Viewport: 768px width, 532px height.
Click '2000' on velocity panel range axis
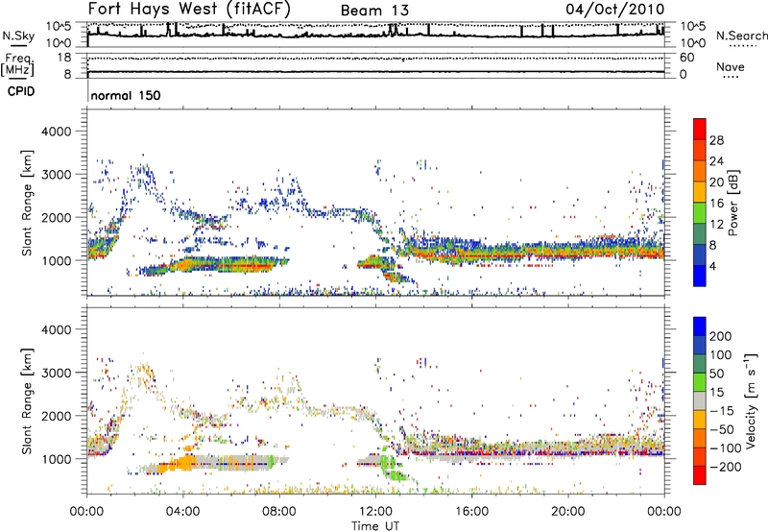pos(57,416)
